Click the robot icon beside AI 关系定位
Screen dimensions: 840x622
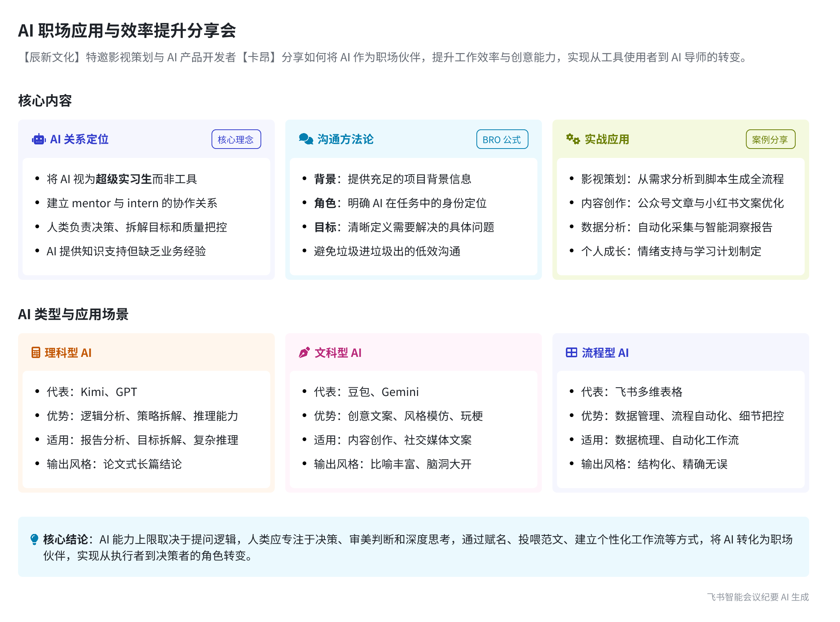[38, 139]
